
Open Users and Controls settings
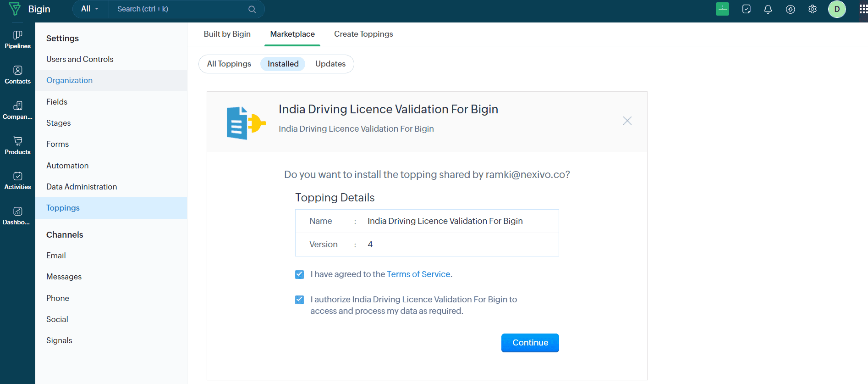click(x=111, y=59)
